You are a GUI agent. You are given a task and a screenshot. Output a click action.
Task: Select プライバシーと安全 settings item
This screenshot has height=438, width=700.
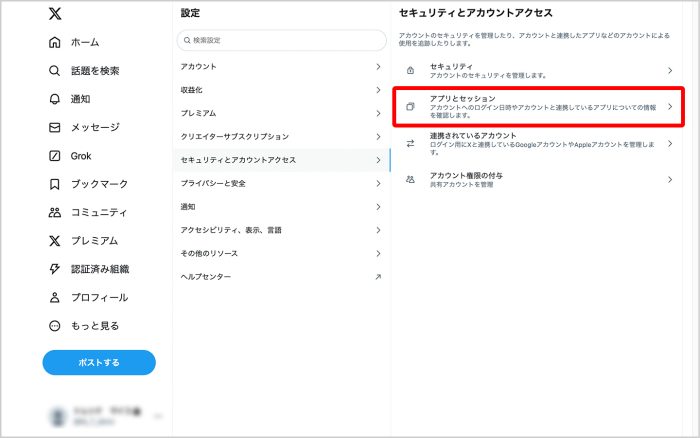280,183
